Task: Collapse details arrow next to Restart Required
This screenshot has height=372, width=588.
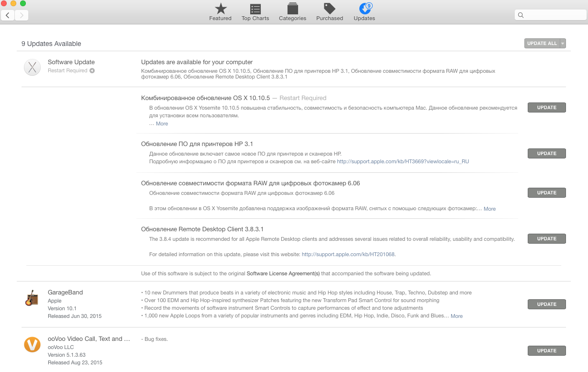Action: (x=92, y=71)
